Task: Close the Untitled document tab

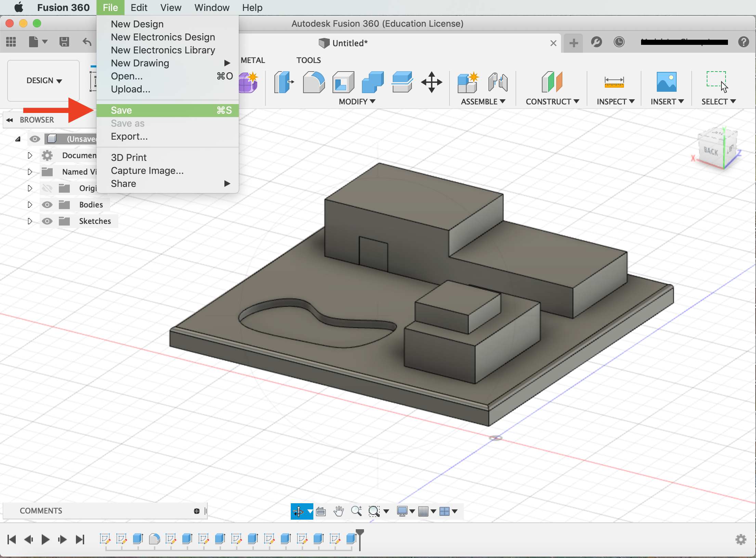Action: (x=553, y=43)
